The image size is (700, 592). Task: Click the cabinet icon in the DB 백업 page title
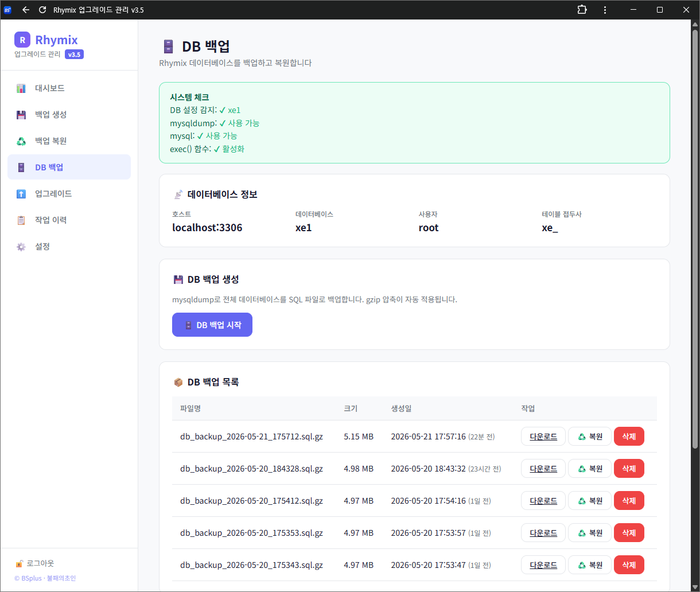[168, 46]
